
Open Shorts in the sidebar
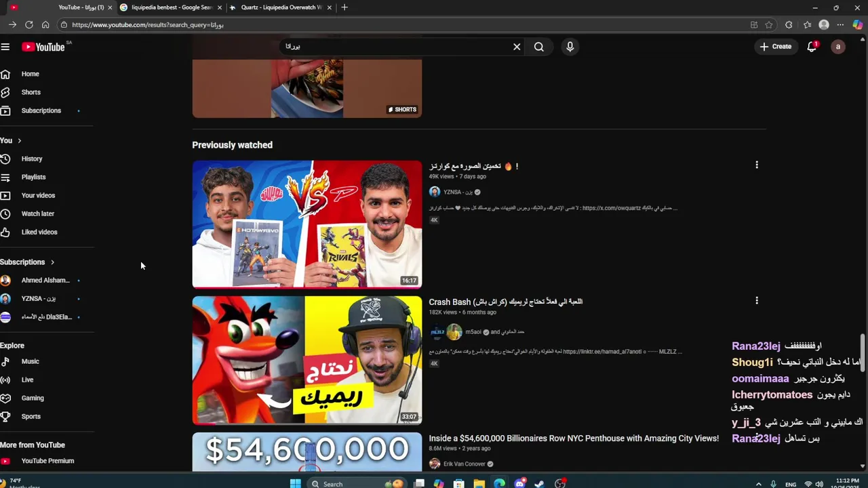tap(31, 92)
